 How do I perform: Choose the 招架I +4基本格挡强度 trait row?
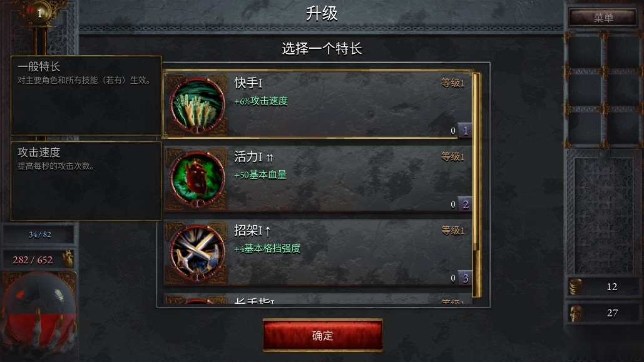[x=318, y=253]
